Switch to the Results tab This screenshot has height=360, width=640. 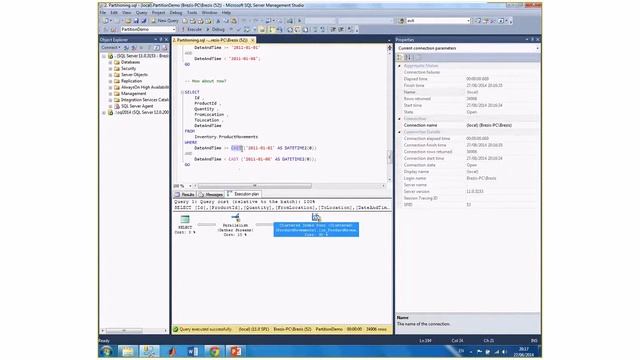[x=184, y=194]
